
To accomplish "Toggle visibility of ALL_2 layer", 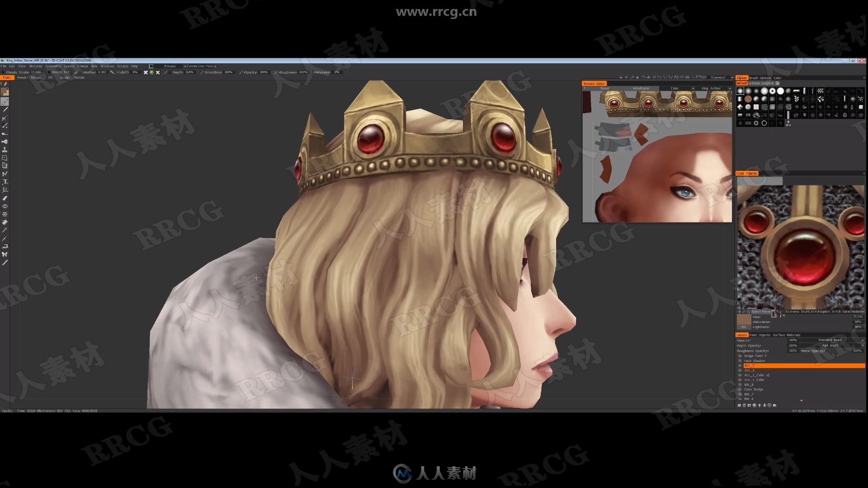I will [x=740, y=370].
